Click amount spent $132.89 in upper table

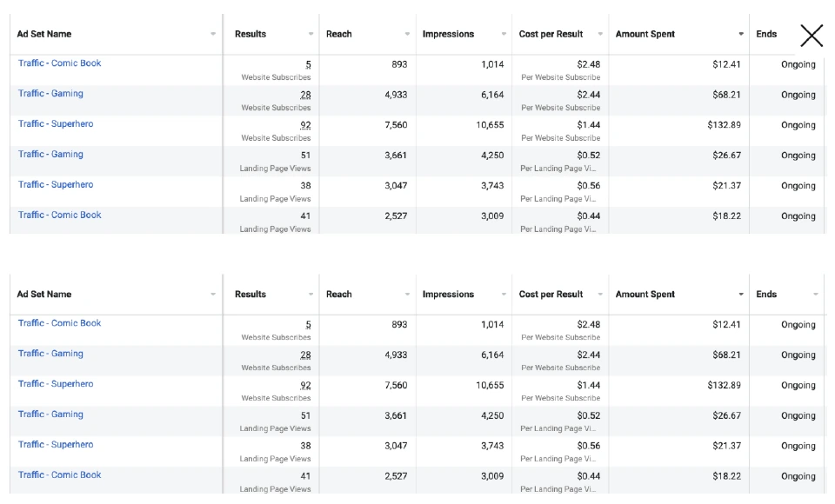coord(725,125)
